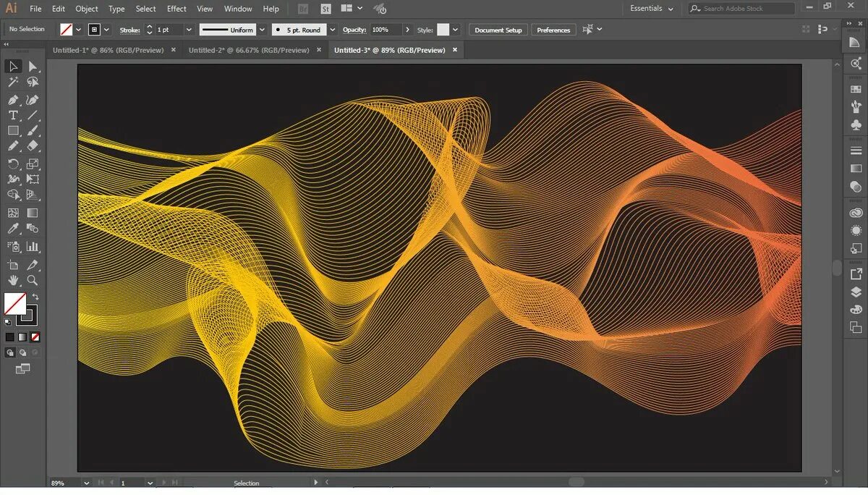Select the Free Transform tool
The image size is (868, 495).
point(33,179)
